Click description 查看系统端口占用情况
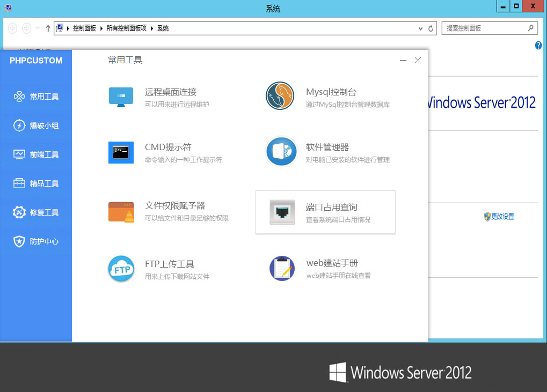The image size is (547, 392). (338, 220)
